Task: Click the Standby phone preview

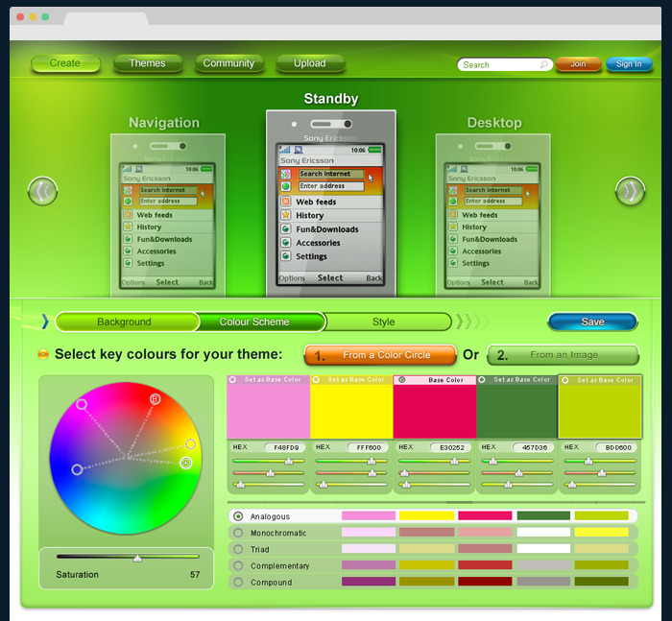Action: [x=331, y=203]
